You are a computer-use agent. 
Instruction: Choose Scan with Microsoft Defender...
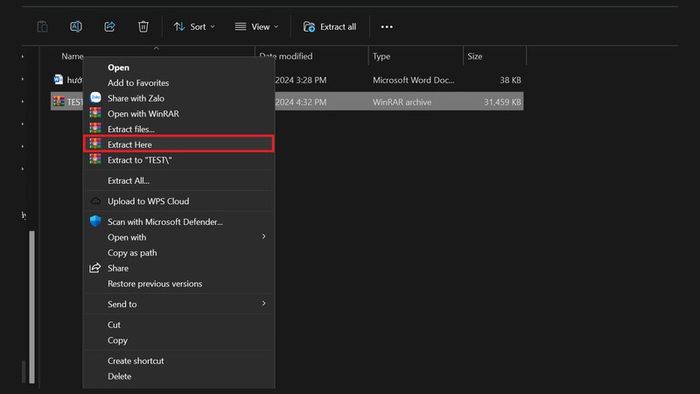(165, 222)
